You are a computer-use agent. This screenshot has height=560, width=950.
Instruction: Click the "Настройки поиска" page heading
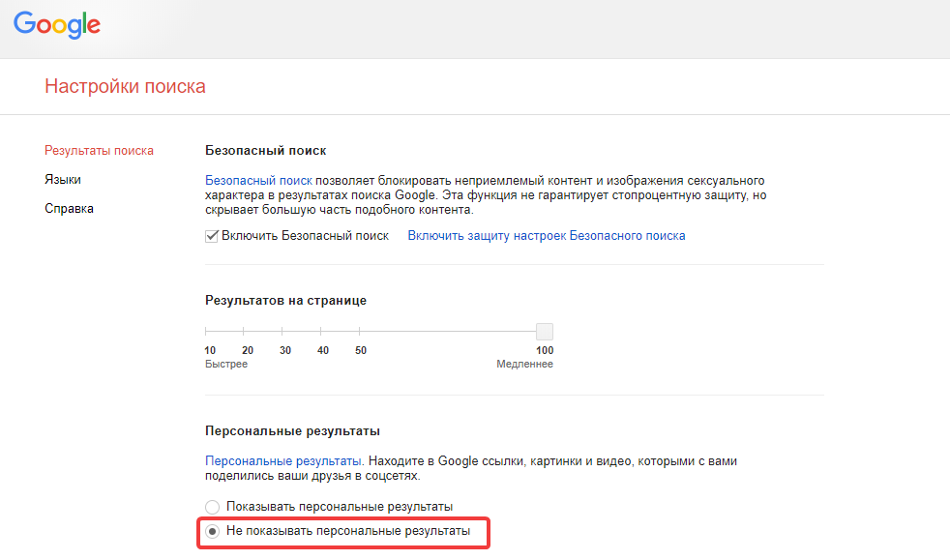click(124, 86)
